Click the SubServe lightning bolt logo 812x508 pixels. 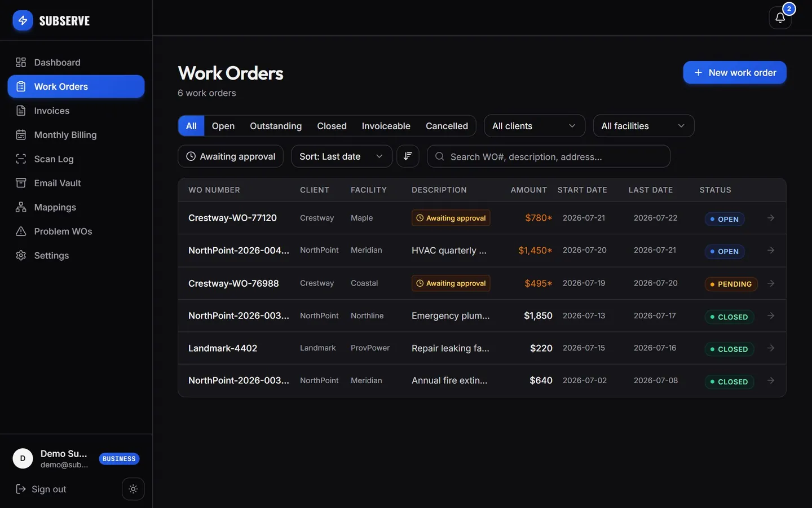pos(23,20)
